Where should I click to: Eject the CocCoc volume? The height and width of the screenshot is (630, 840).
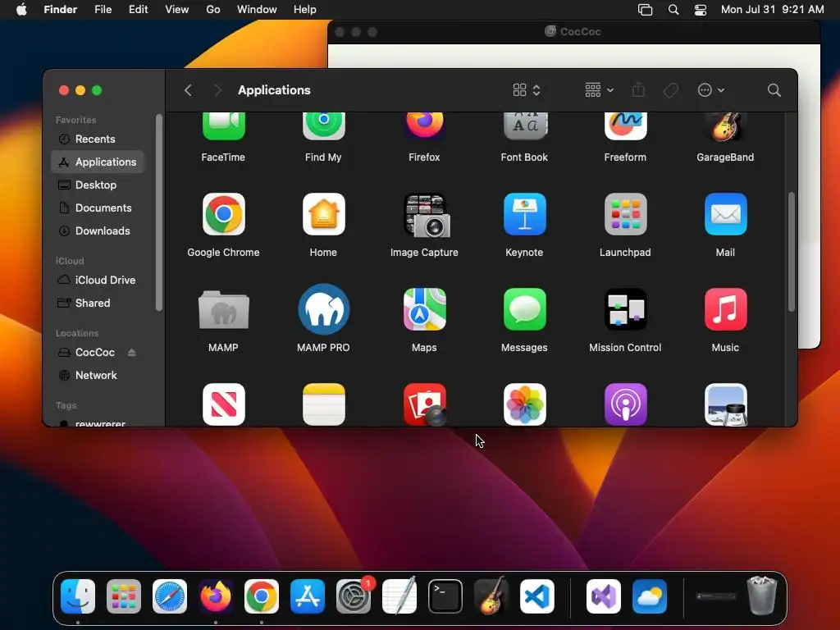(132, 353)
